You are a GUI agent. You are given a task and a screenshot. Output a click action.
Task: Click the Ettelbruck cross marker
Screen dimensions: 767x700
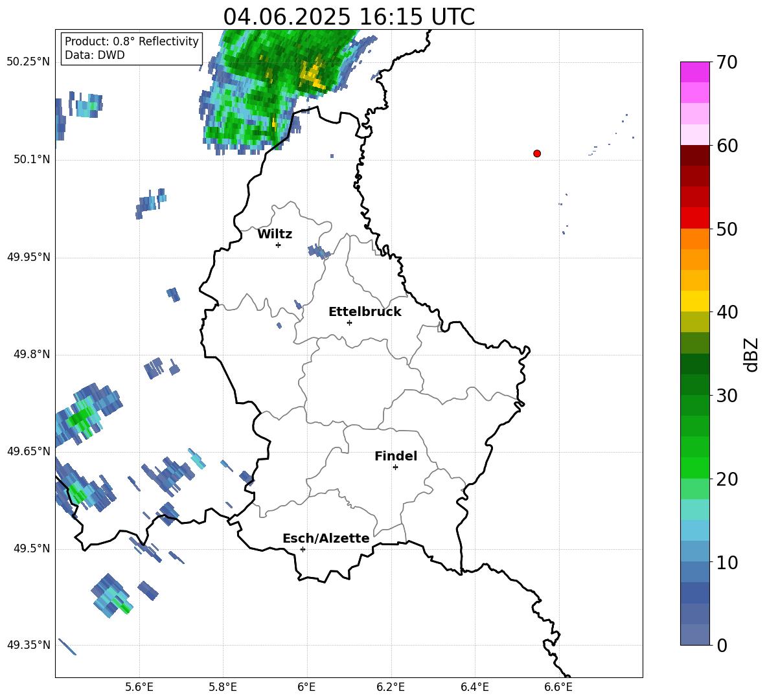click(x=349, y=322)
